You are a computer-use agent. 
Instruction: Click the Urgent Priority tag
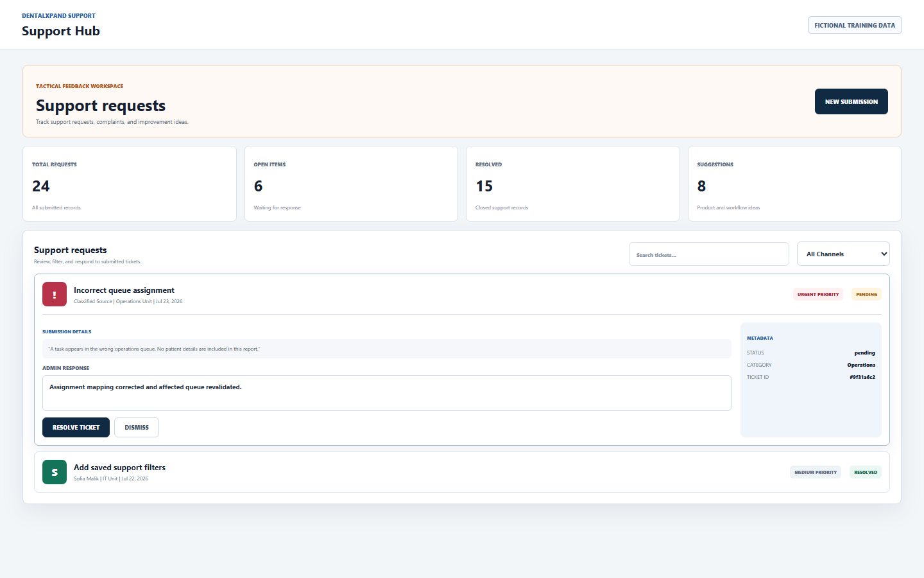(x=818, y=294)
